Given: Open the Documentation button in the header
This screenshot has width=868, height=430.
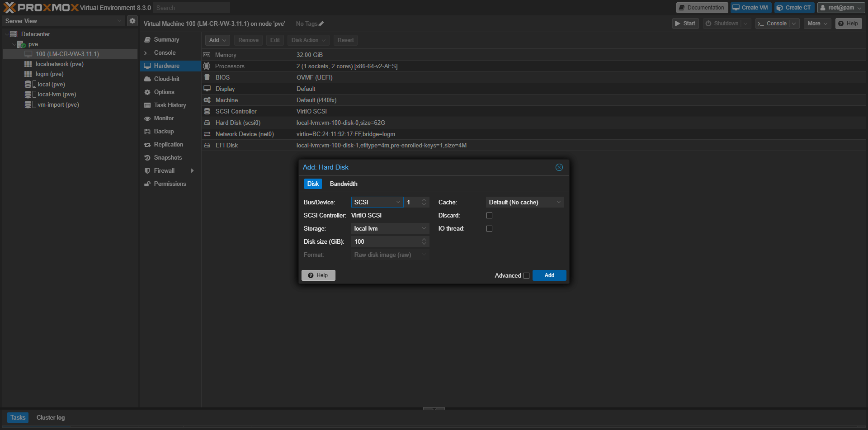Looking at the screenshot, I should pyautogui.click(x=702, y=8).
